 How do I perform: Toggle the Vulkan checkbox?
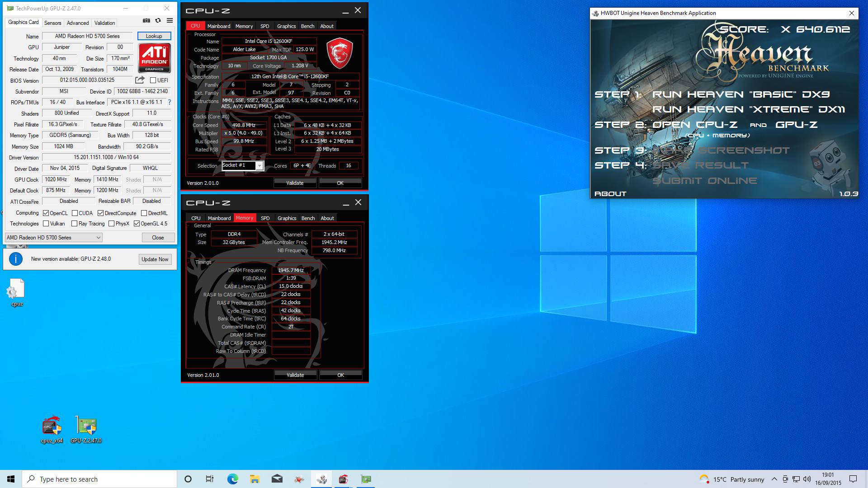coord(46,224)
